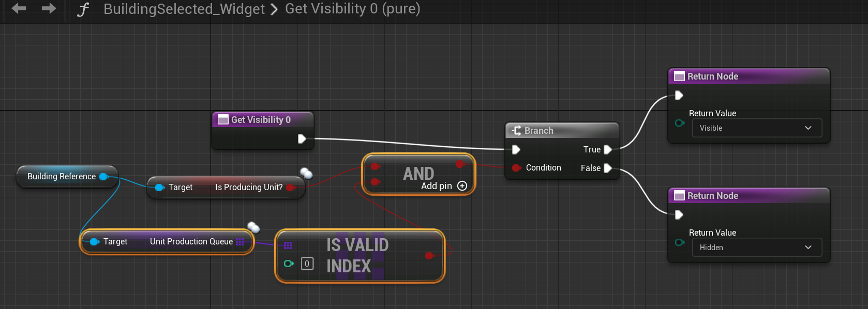Go forward with the right arrow
868x309 pixels.
click(49, 8)
